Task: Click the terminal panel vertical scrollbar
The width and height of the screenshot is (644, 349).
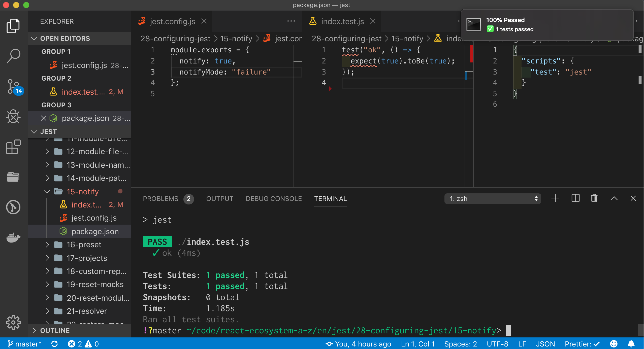Action: [x=640, y=330]
